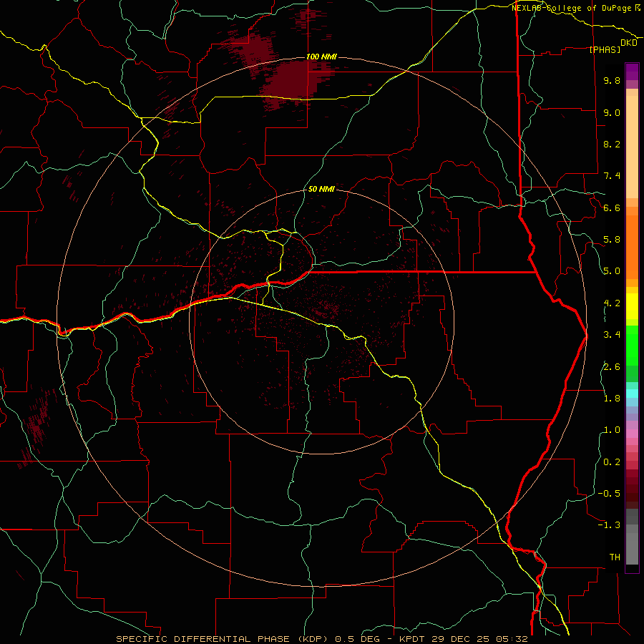Click the 1.8 value on color scale
Image resolution: width=644 pixels, height=644 pixels.
coord(612,399)
